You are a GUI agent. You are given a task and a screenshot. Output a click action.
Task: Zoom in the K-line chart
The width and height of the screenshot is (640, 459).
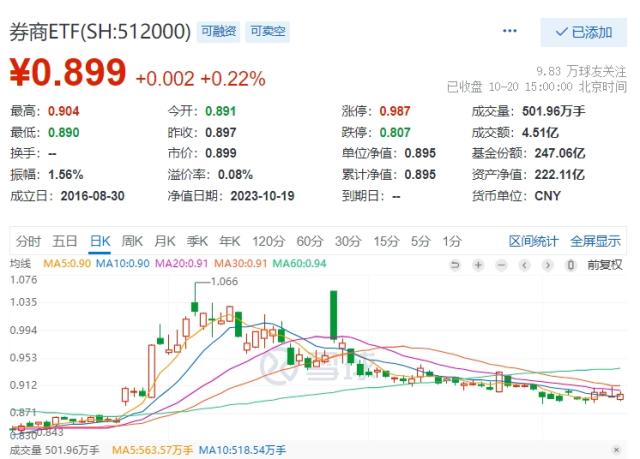click(478, 265)
